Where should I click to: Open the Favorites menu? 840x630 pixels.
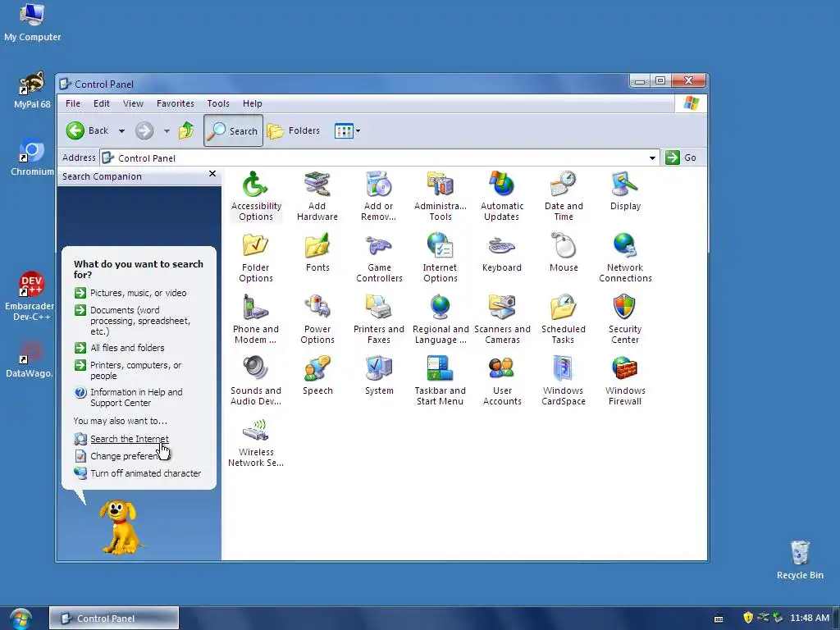click(x=176, y=103)
